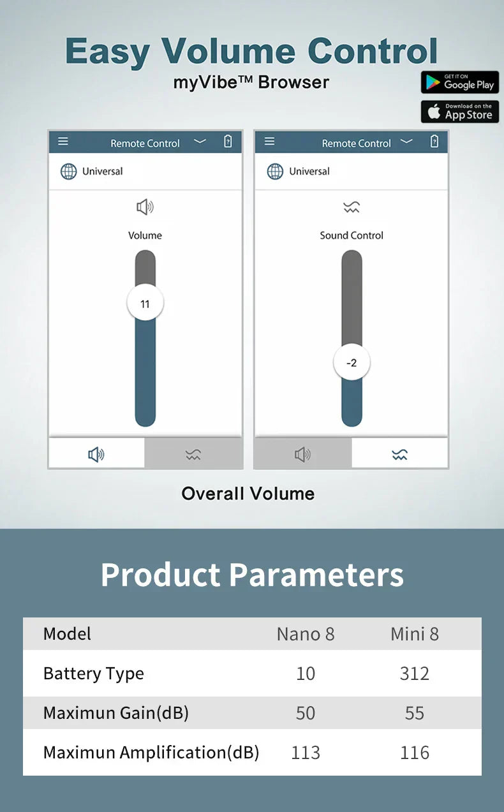The width and height of the screenshot is (504, 812).
Task: Expand the Remote Control dropdown on the left screen
Action: (x=200, y=142)
